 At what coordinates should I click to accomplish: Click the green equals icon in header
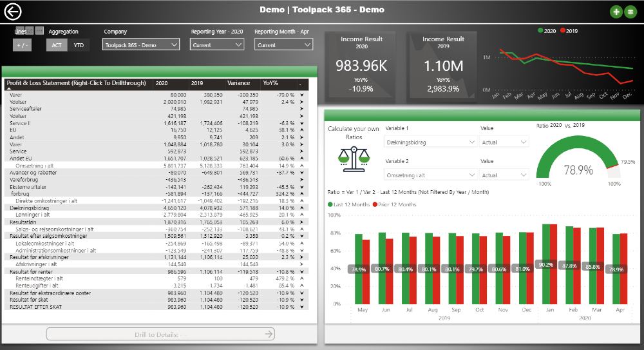click(629, 12)
